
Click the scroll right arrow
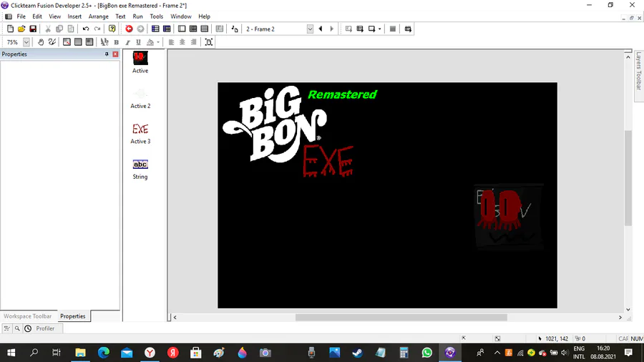(620, 317)
